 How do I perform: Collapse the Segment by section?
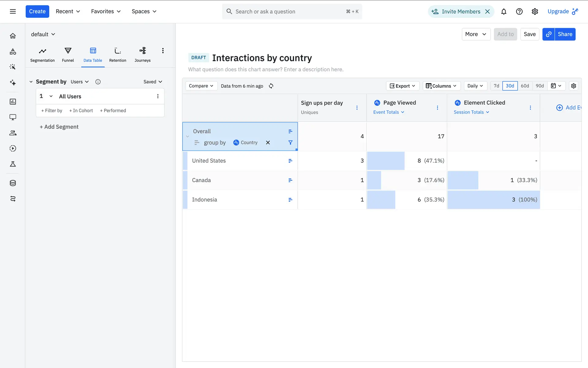pyautogui.click(x=31, y=82)
